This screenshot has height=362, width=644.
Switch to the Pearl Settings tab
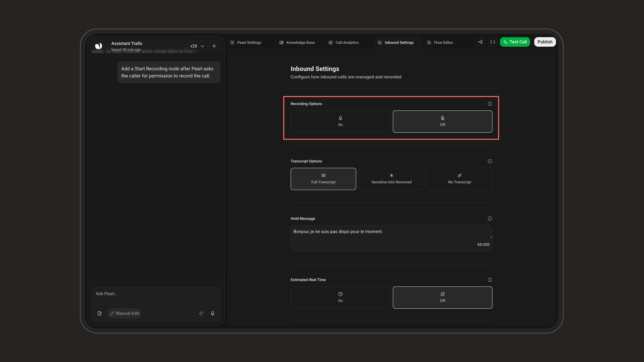246,42
